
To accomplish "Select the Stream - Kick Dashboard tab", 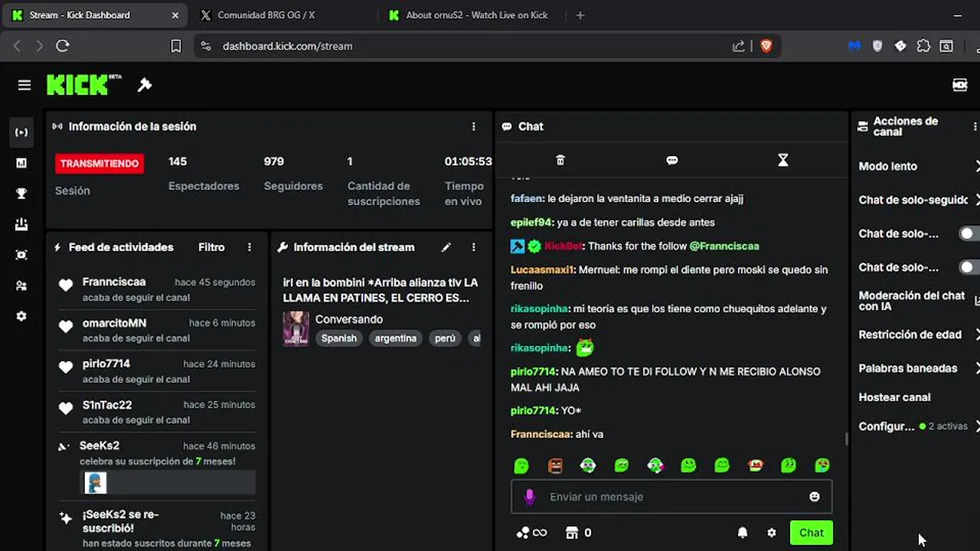I will tap(95, 15).
